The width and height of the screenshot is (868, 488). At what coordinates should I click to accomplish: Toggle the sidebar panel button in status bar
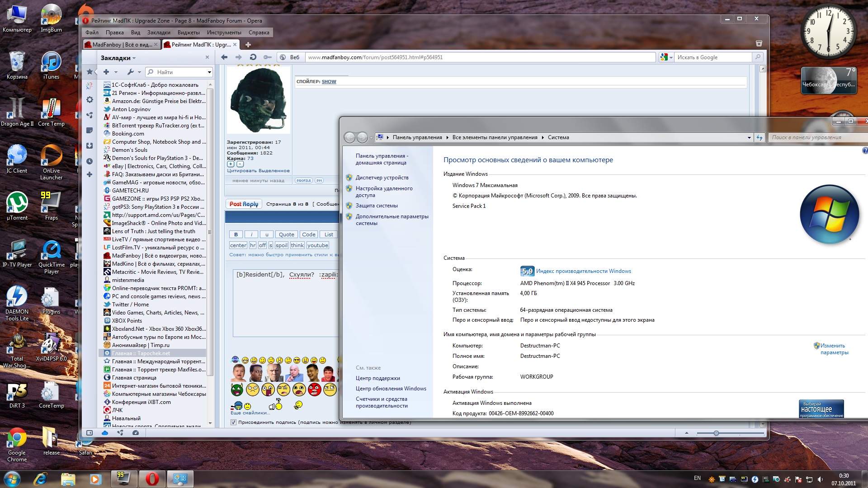click(90, 433)
